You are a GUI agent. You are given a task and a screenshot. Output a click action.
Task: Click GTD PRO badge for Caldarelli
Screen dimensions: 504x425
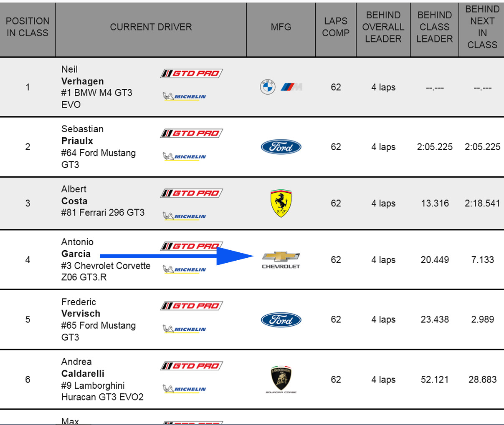192,366
